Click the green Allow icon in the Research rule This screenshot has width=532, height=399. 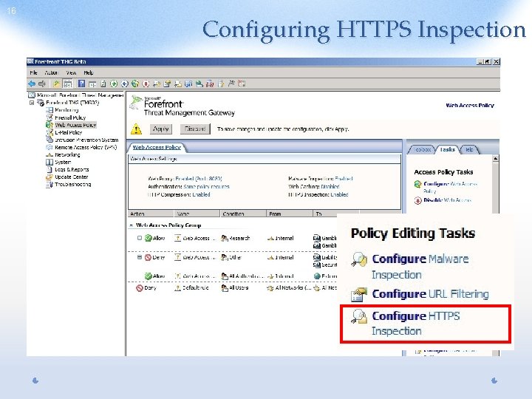coord(148,238)
